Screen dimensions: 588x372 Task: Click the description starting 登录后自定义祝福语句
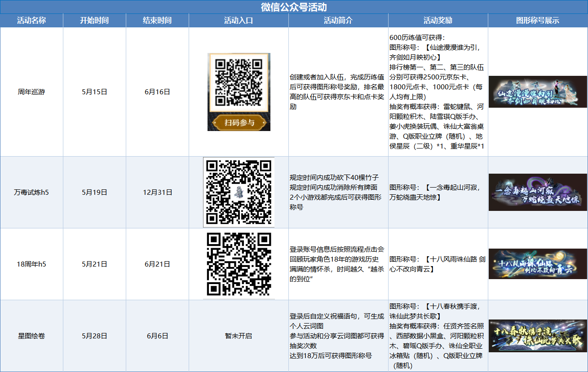point(337,336)
